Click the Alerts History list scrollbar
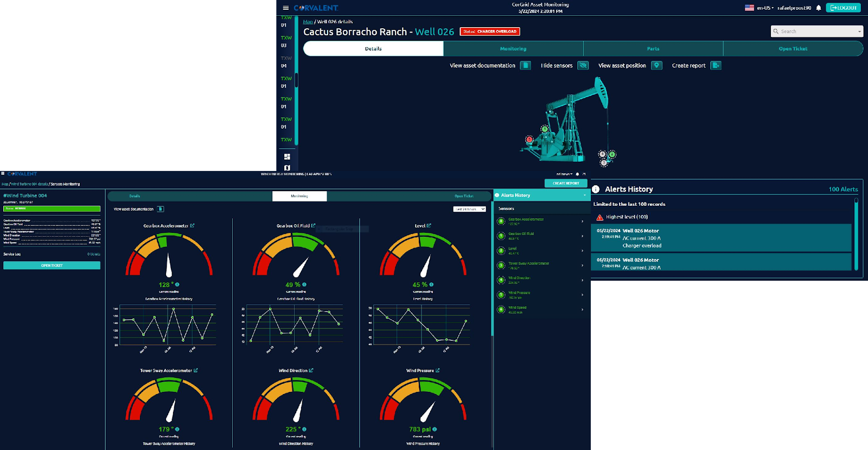The height and width of the screenshot is (450, 868). click(856, 233)
